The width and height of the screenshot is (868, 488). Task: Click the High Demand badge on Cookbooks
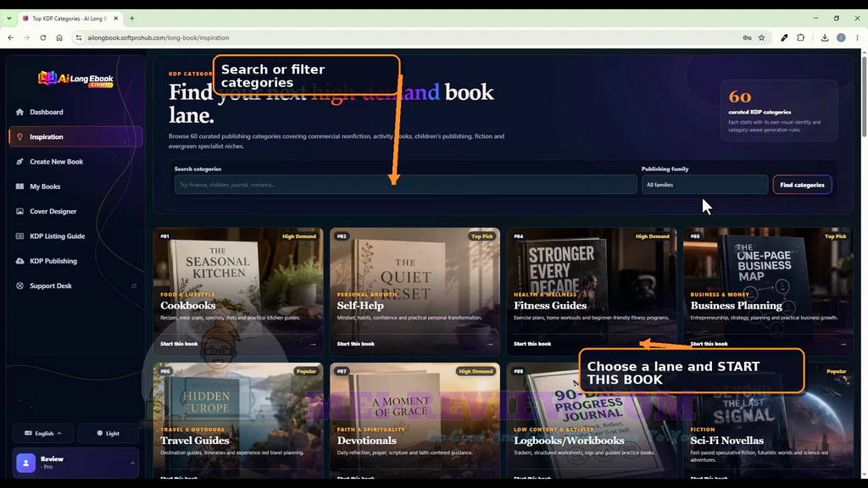(299, 236)
